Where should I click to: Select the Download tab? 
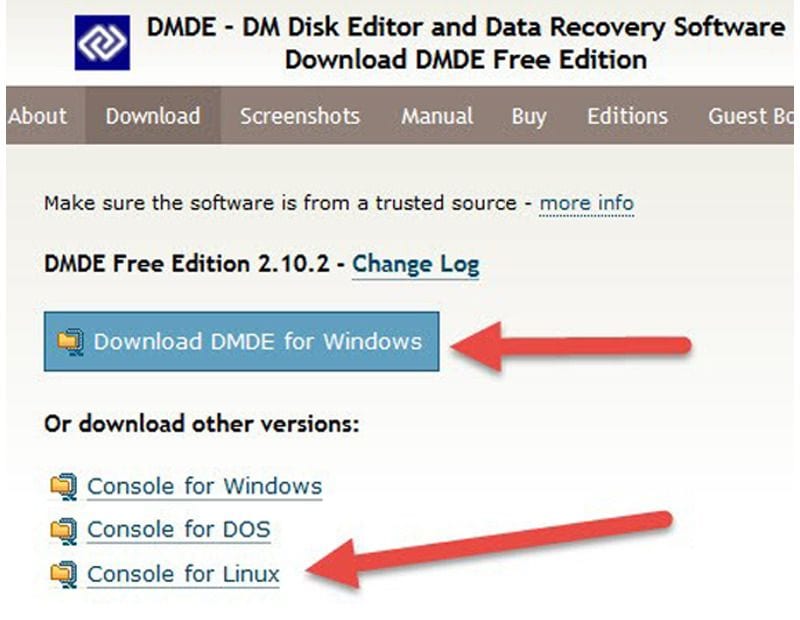coord(153,116)
